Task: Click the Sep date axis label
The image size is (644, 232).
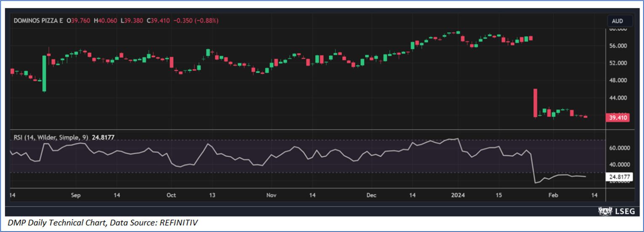Action: tap(76, 195)
